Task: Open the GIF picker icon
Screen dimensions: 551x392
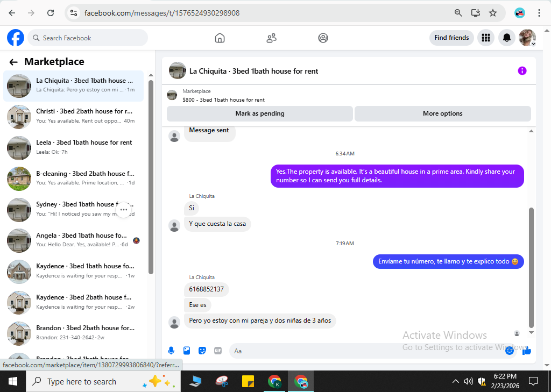Action: pyautogui.click(x=218, y=351)
